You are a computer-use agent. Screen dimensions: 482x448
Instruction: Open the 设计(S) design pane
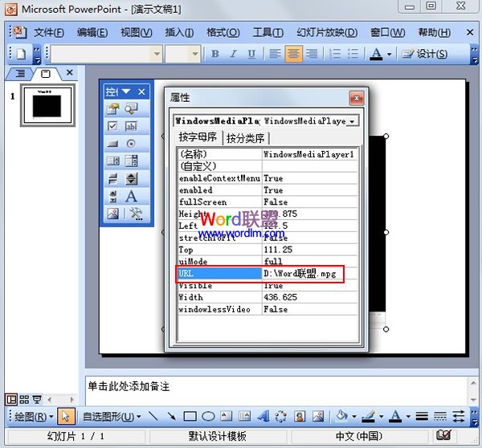coord(425,54)
